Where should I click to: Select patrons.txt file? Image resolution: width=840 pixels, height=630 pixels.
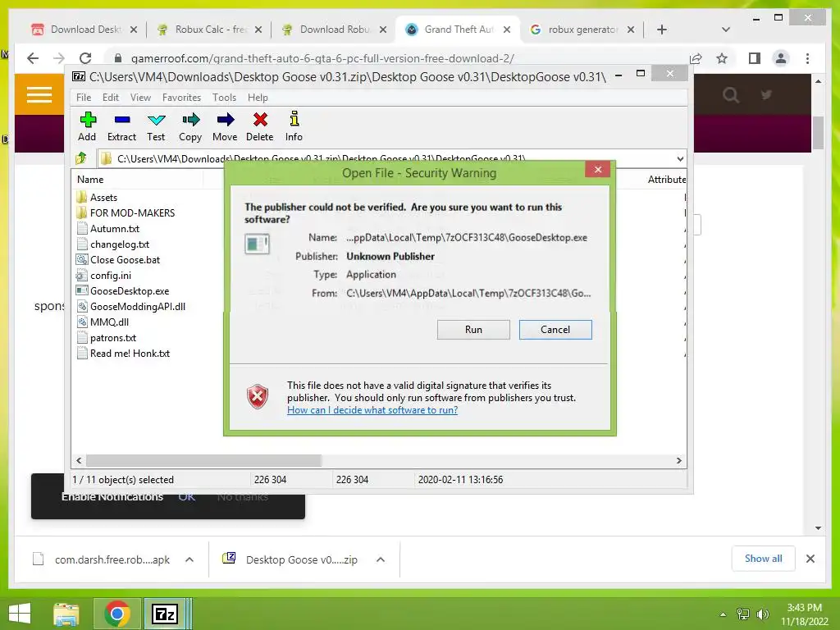107,338
